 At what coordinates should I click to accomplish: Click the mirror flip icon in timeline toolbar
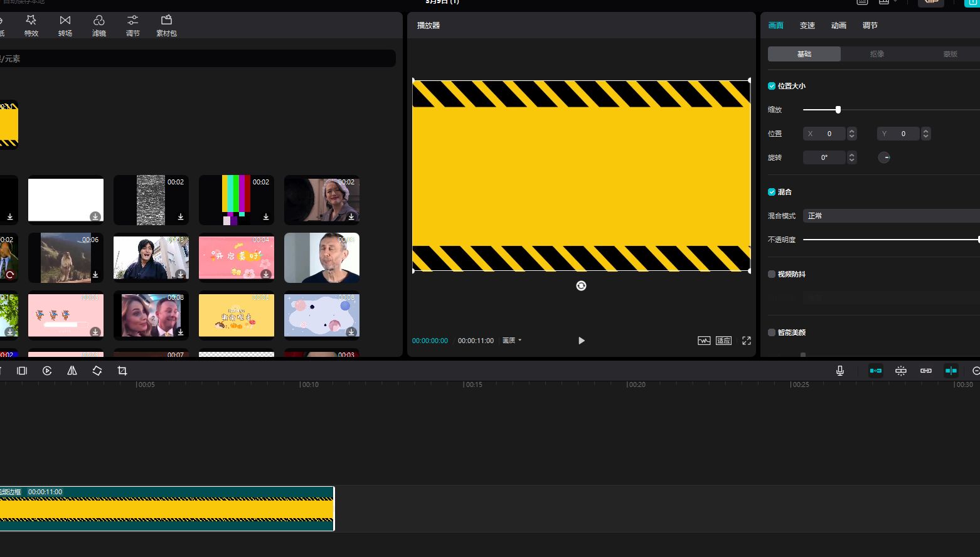[72, 371]
